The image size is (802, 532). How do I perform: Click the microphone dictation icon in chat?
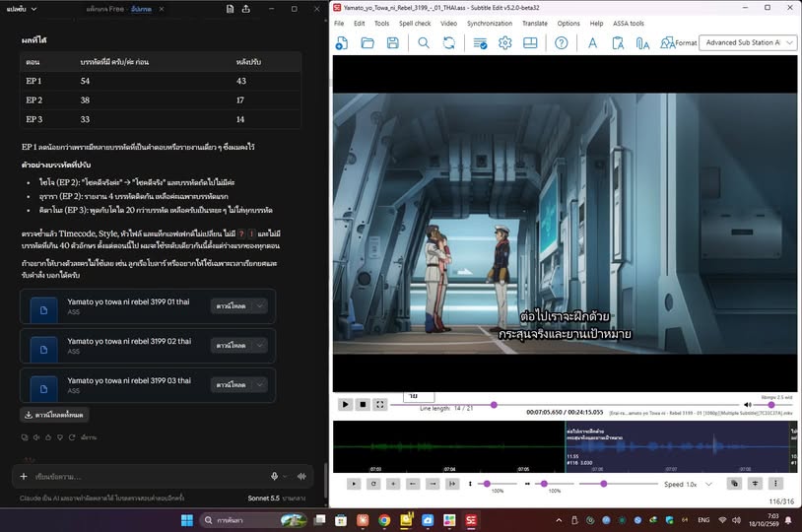pos(275,476)
